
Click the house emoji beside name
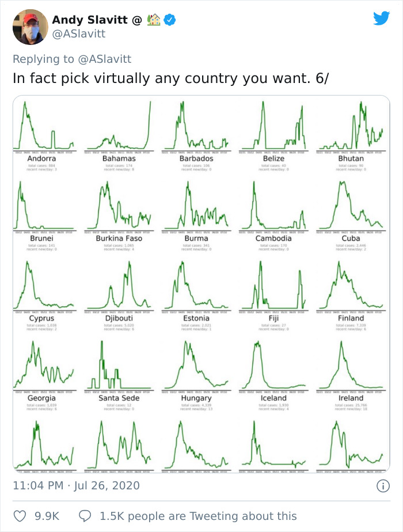[154, 21]
